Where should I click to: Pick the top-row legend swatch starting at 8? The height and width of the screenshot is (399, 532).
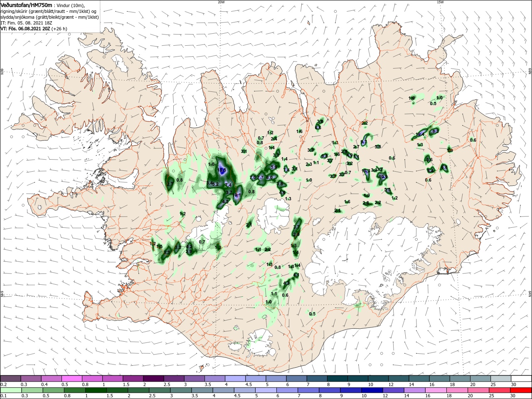point(337,379)
